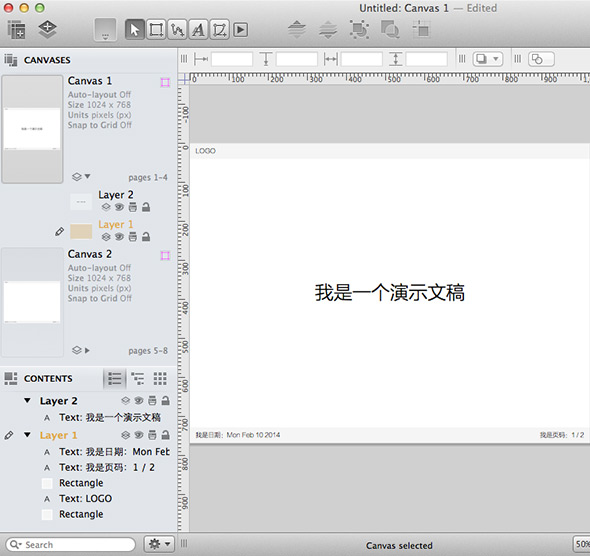Select the Canvas 2 thumbnail
The width and height of the screenshot is (590, 556).
point(32,302)
